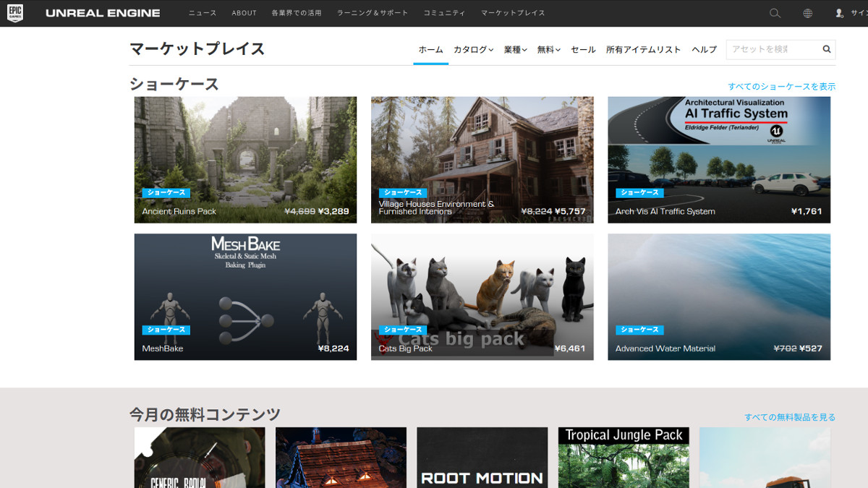Click the Ancient Ruins Pack title text

pyautogui.click(x=179, y=212)
